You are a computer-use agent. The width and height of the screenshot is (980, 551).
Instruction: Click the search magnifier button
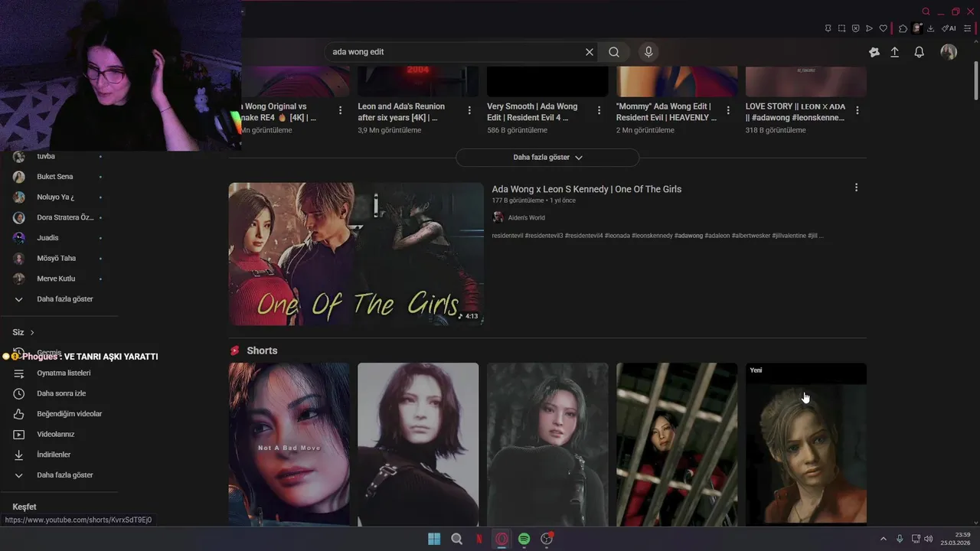point(614,52)
